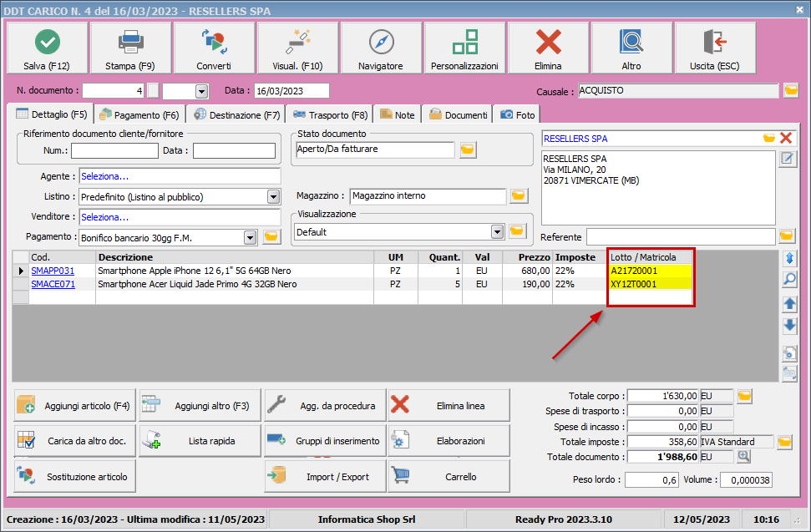Click Seleziona... link for Venditore
This screenshot has width=811, height=532.
pyautogui.click(x=104, y=217)
